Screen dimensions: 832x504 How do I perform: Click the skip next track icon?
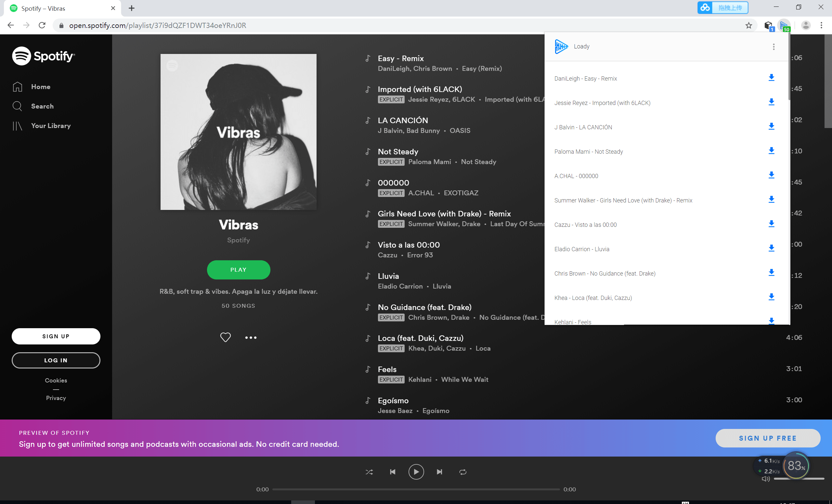tap(439, 471)
